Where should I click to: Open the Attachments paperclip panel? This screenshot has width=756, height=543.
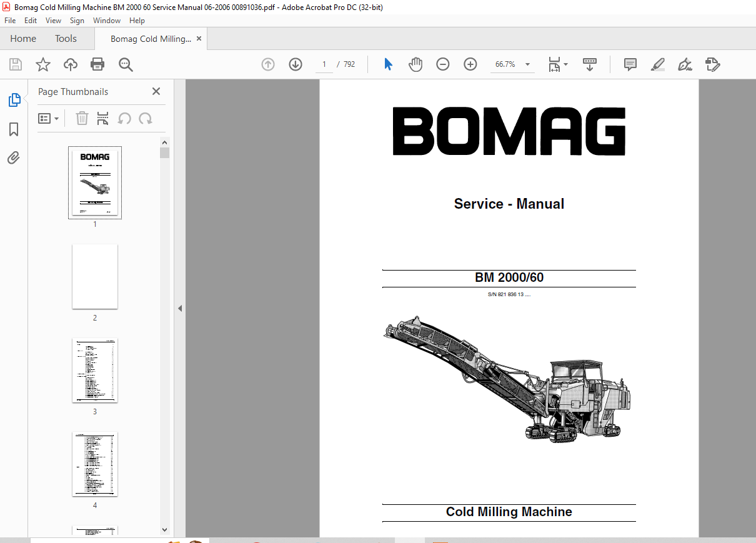coord(14,157)
